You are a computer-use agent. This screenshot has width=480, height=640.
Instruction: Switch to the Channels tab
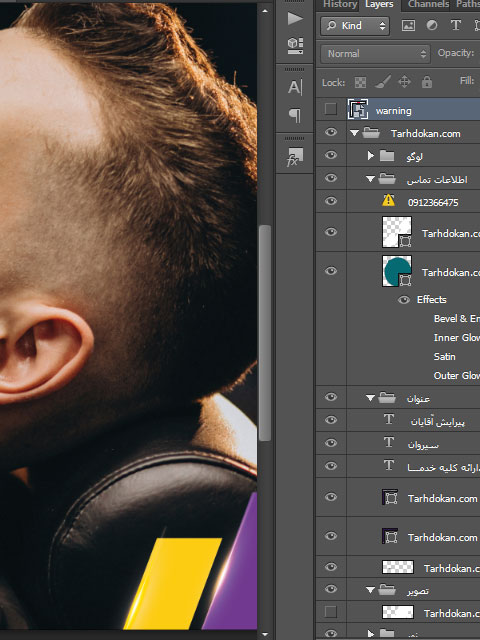[x=429, y=4]
